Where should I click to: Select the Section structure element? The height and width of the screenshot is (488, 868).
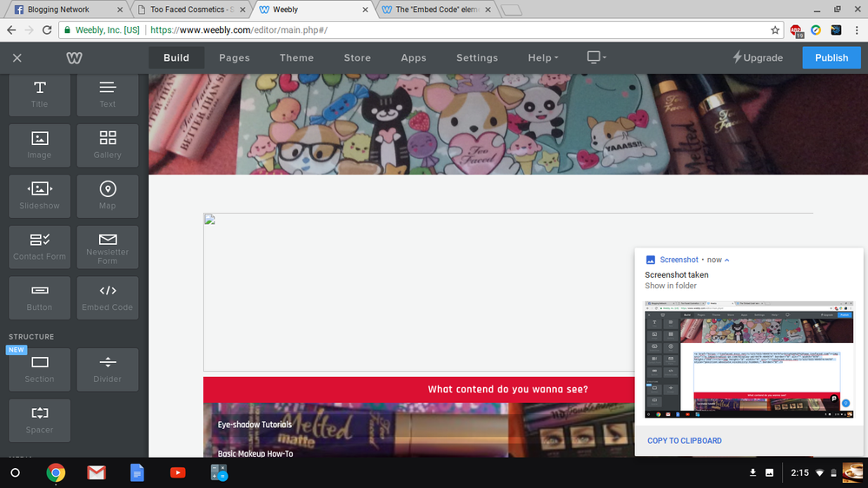[39, 370]
